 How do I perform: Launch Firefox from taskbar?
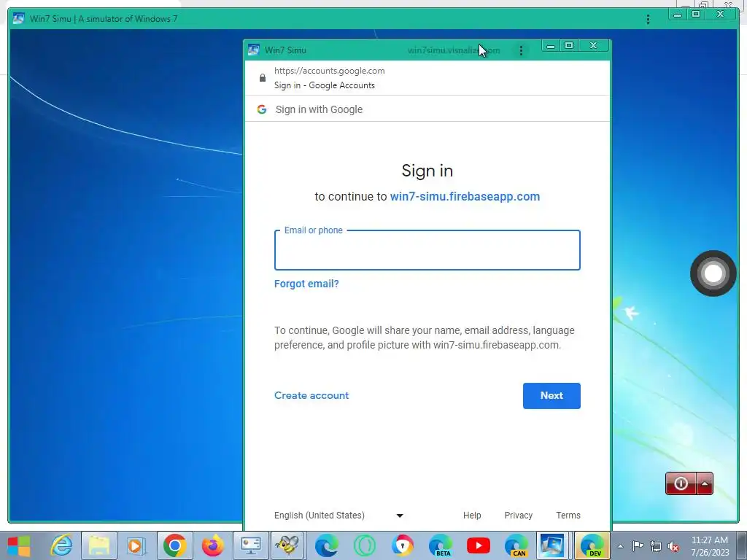click(212, 545)
